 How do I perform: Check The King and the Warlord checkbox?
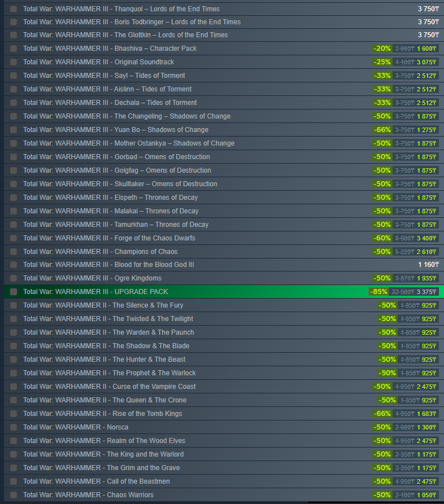pos(14,454)
